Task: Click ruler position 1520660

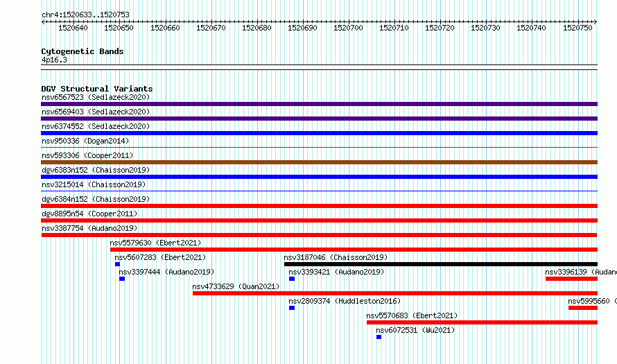Action: [165, 28]
